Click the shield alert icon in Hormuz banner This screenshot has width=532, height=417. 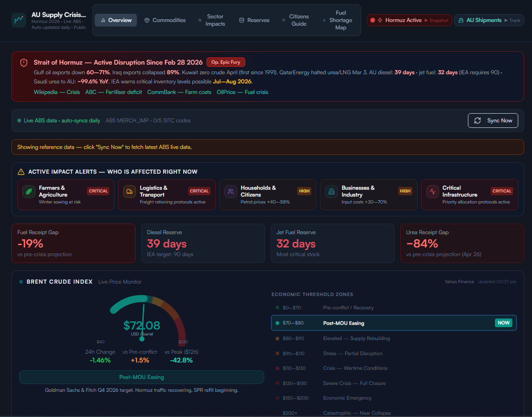tap(24, 62)
